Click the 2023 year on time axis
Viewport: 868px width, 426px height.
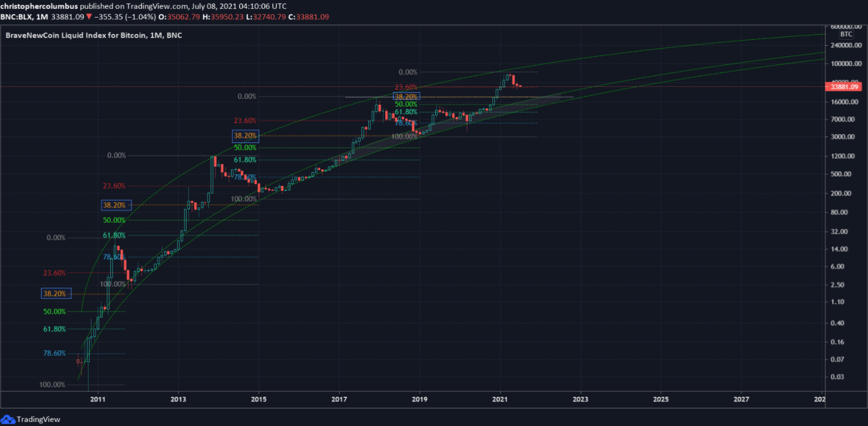coord(581,399)
